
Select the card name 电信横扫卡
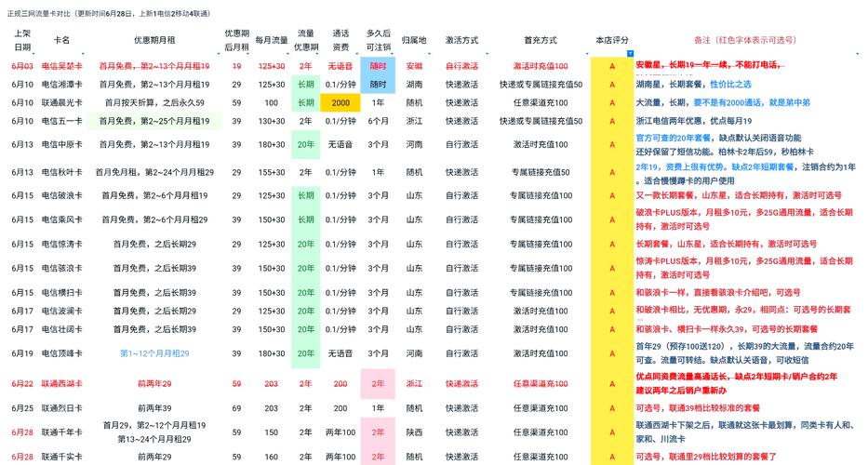click(62, 292)
